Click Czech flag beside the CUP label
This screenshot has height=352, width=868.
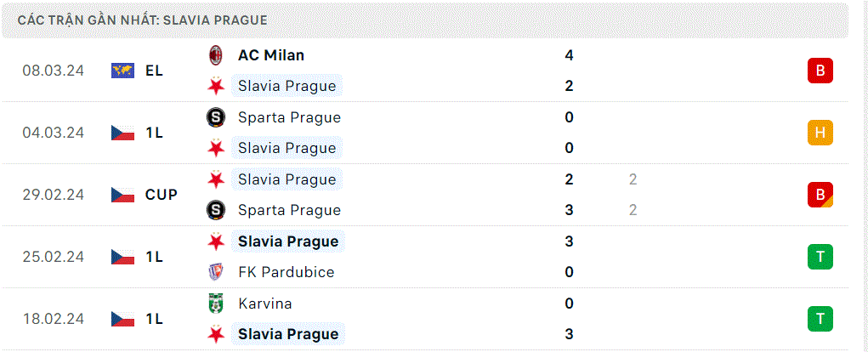click(x=123, y=195)
